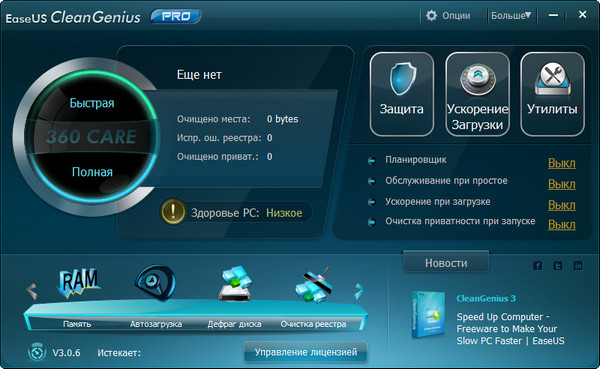Open the CleanGenius 3 news headline
Viewport: 600px width, 369px height.
tap(486, 299)
